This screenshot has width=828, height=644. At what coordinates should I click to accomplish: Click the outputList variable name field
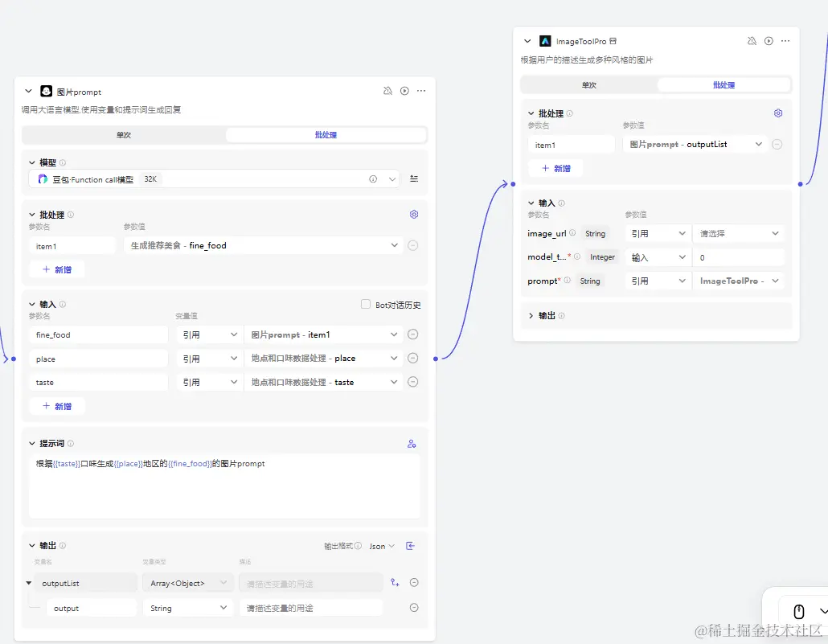click(x=85, y=583)
